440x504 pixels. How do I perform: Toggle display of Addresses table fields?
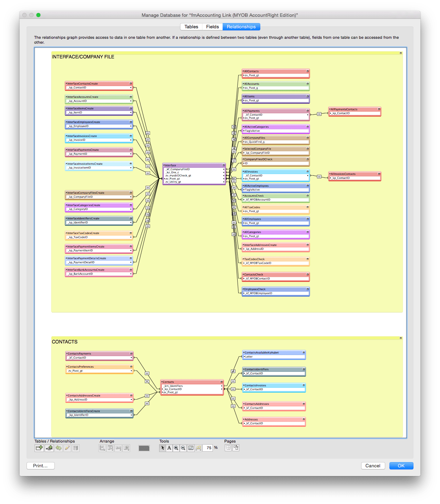(x=304, y=419)
